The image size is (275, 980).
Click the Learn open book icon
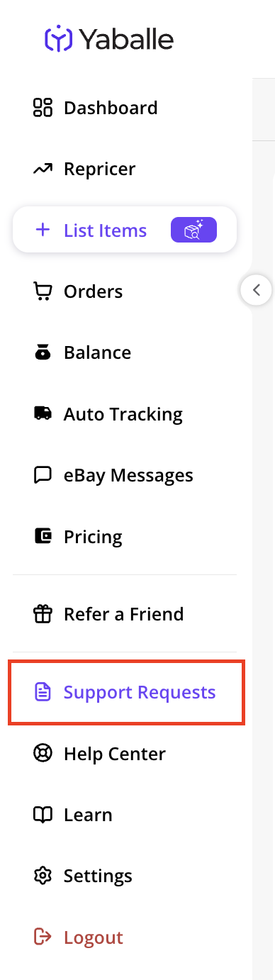[x=43, y=815]
